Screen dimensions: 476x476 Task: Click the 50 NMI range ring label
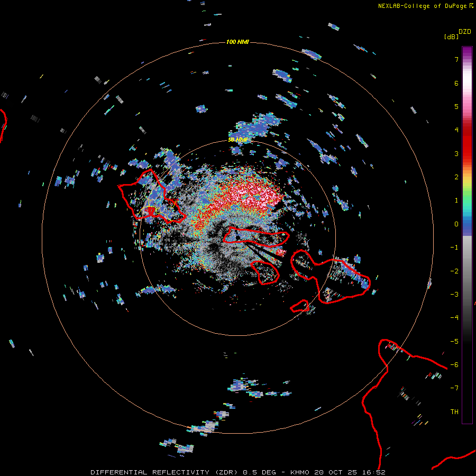[237, 140]
